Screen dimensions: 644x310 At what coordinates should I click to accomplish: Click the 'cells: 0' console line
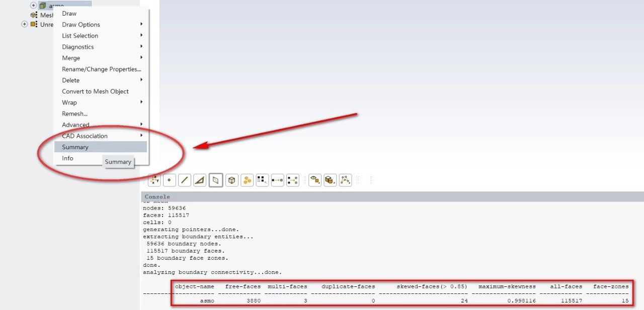(x=157, y=222)
